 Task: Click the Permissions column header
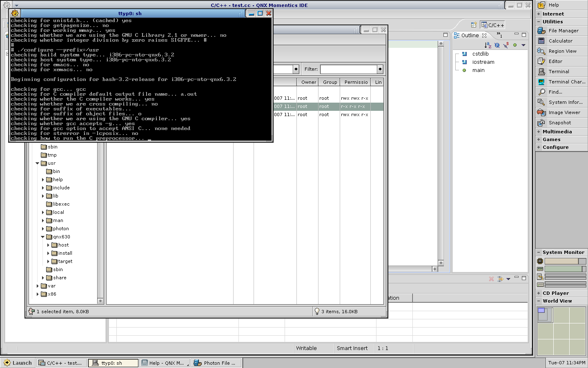[356, 82]
